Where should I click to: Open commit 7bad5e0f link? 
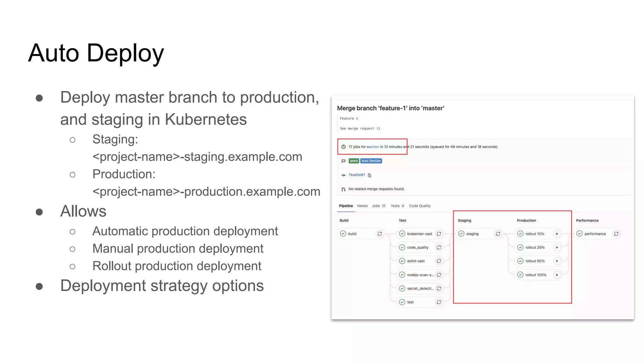pyautogui.click(x=357, y=175)
